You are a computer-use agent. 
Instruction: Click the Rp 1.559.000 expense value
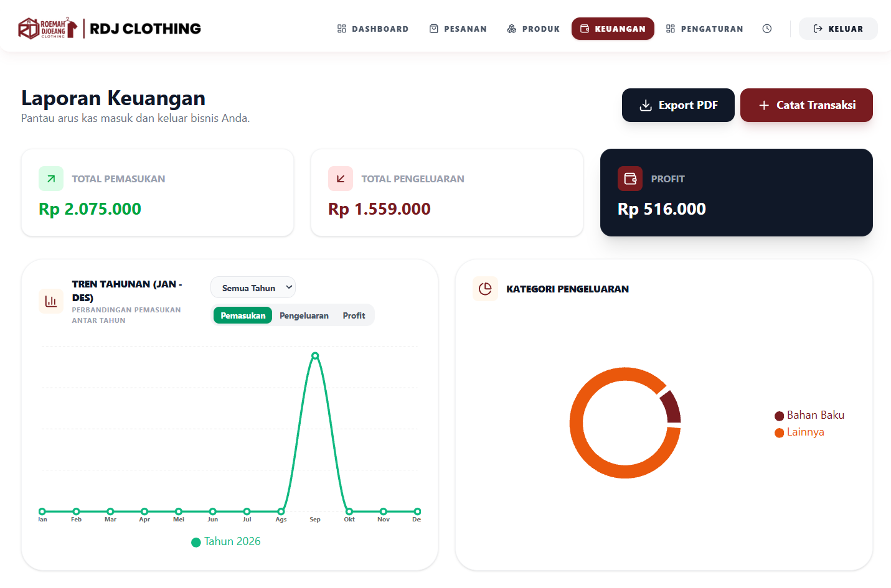click(379, 209)
